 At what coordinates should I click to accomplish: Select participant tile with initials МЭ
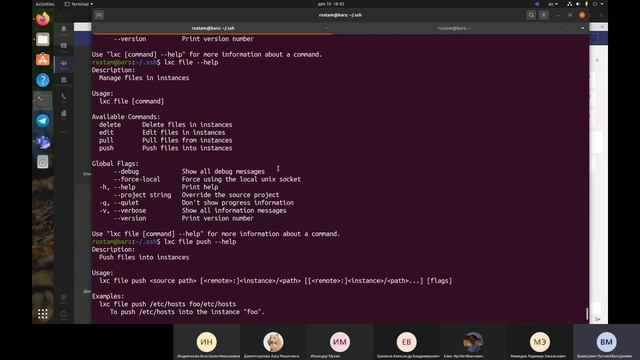540,342
